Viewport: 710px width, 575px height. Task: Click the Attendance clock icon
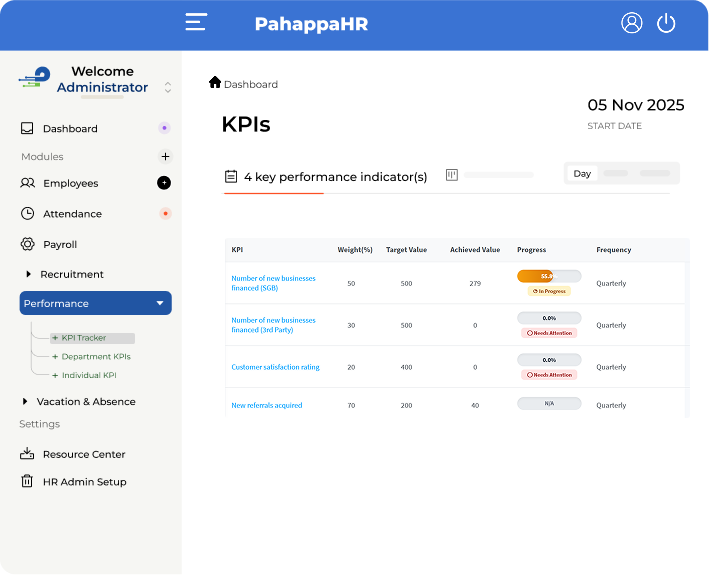click(28, 214)
